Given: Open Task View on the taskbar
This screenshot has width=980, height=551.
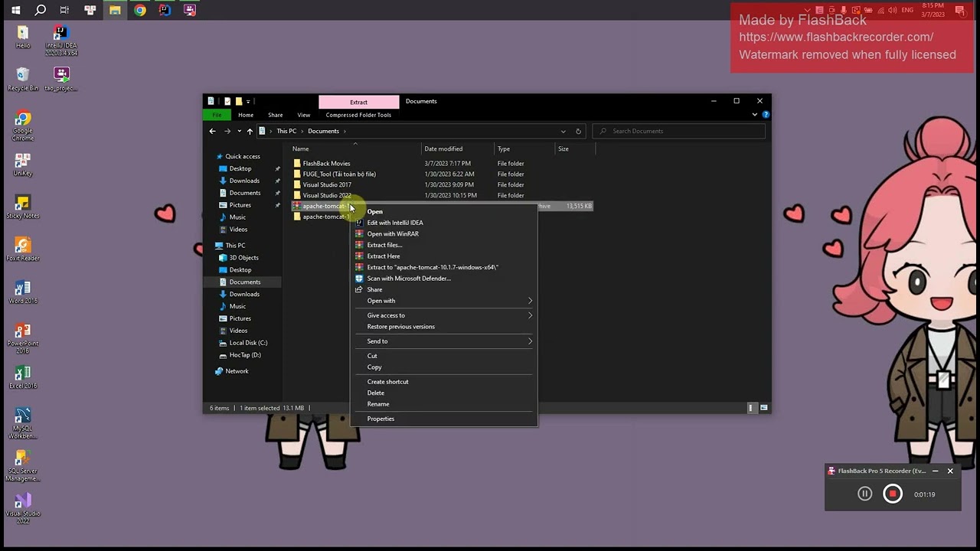Looking at the screenshot, I should [64, 10].
